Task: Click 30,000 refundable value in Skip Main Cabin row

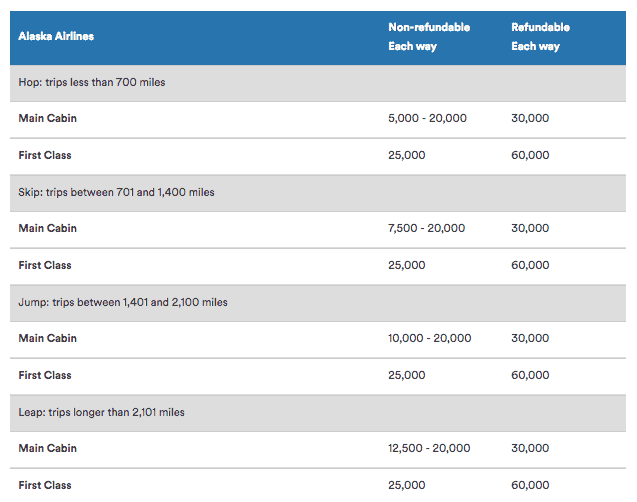Action: click(x=530, y=228)
